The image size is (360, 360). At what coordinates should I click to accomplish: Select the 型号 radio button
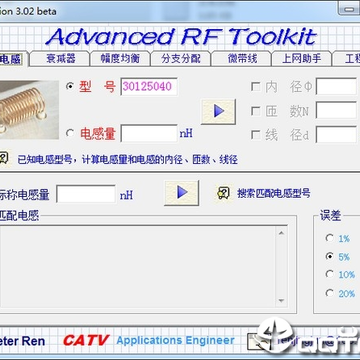click(x=70, y=87)
